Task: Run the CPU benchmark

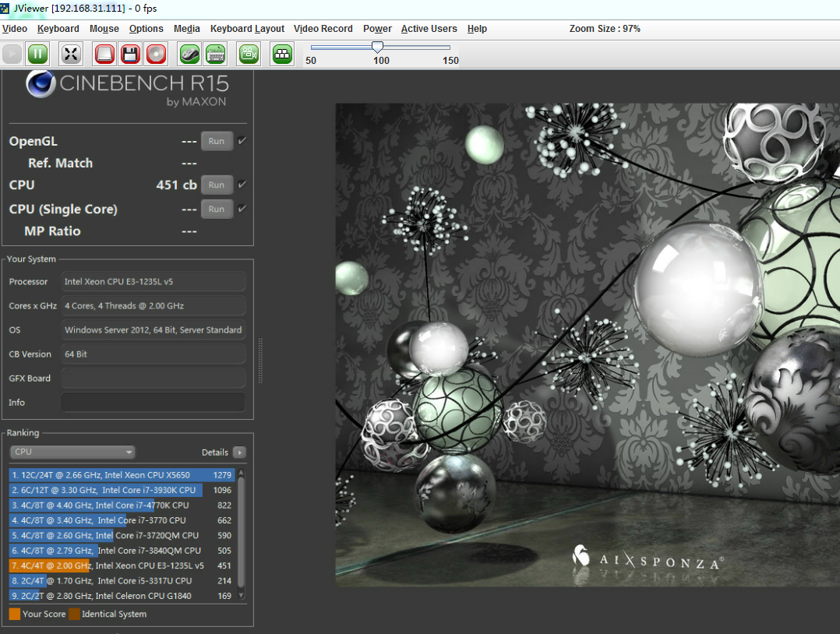Action: [x=217, y=185]
